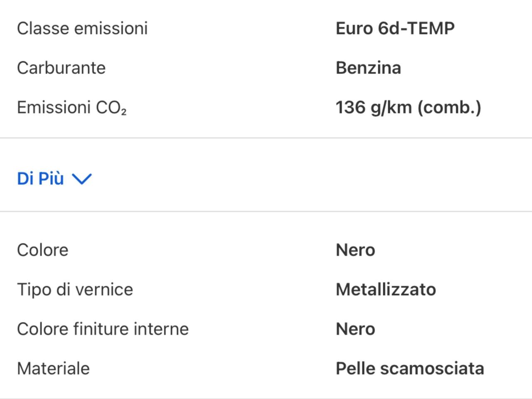
Task: Click the 136 g/km (comb.) value
Action: (x=409, y=107)
